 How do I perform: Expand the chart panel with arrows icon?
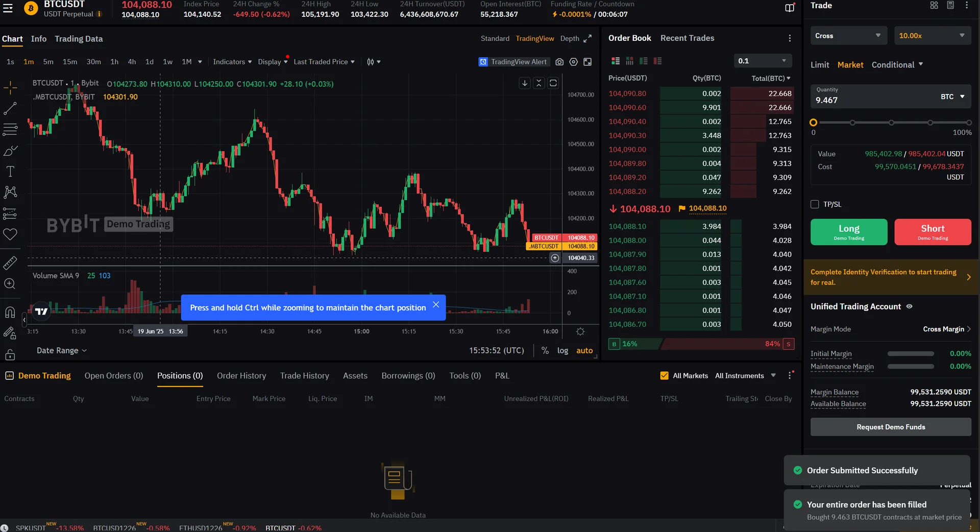(x=587, y=38)
